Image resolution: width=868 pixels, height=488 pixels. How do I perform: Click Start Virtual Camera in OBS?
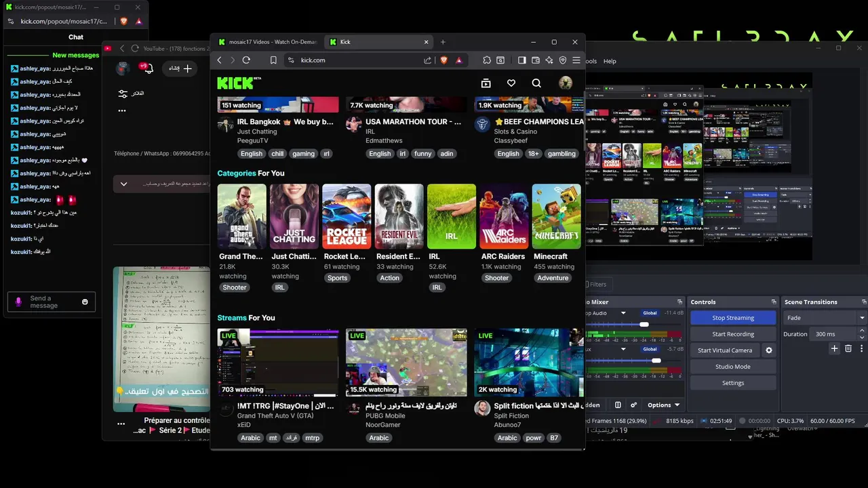(725, 350)
